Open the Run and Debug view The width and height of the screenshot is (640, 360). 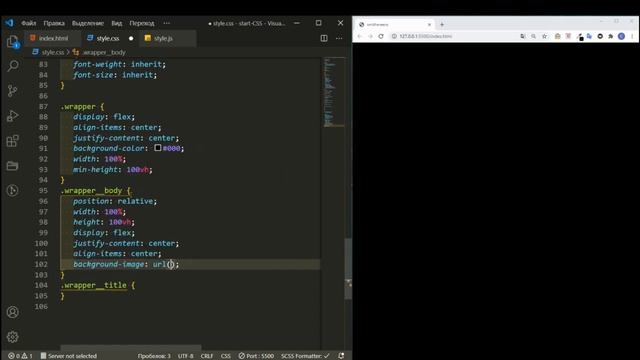pos(13,116)
